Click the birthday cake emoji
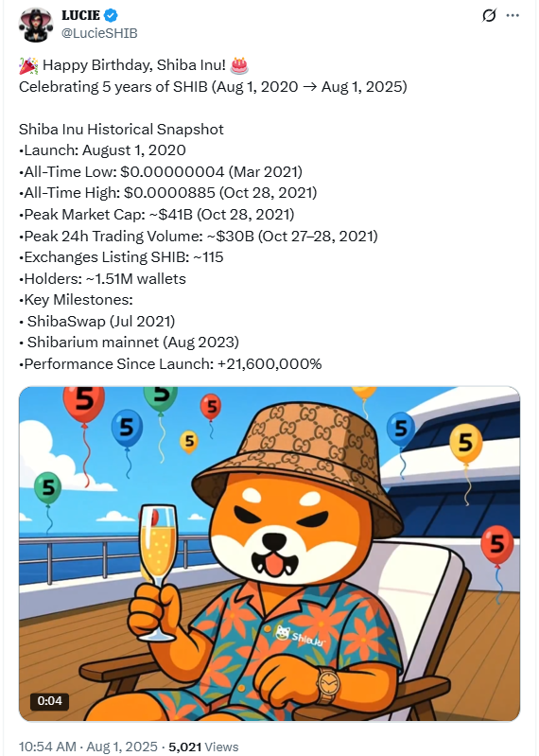This screenshot has height=756, width=539. 239,65
